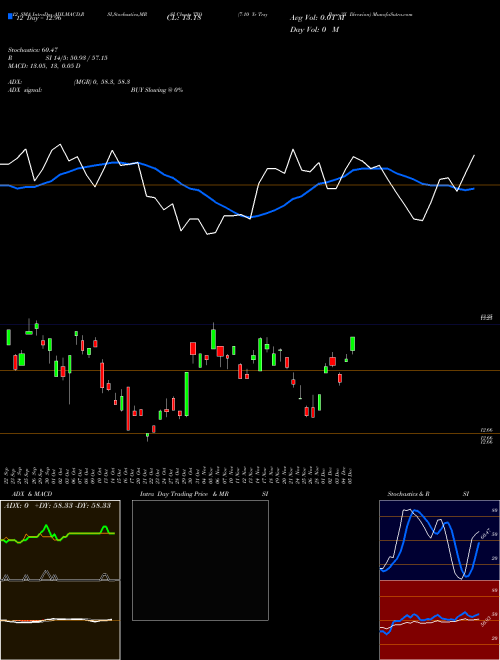500x660 pixels.
Task: Click the latest green candlestick on 05 Dec
Action: tap(353, 343)
